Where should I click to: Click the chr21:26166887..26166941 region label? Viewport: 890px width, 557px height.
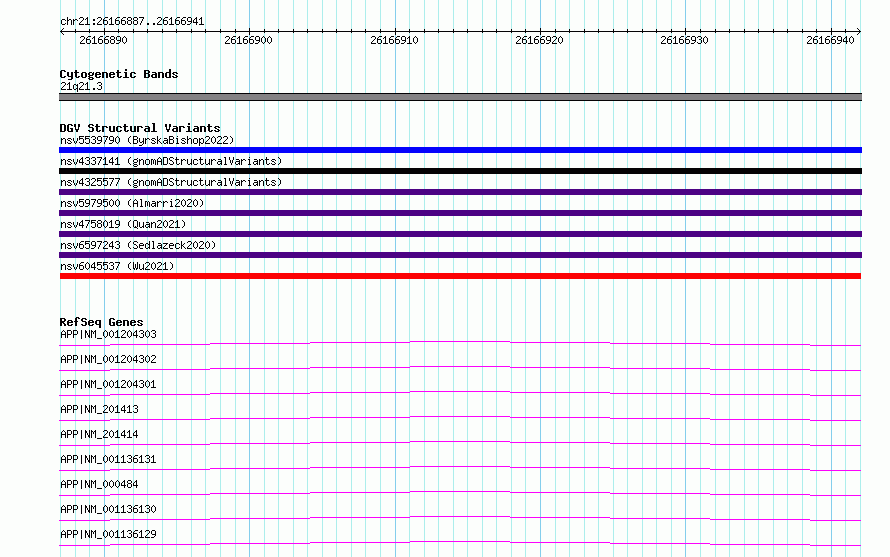(x=132, y=22)
